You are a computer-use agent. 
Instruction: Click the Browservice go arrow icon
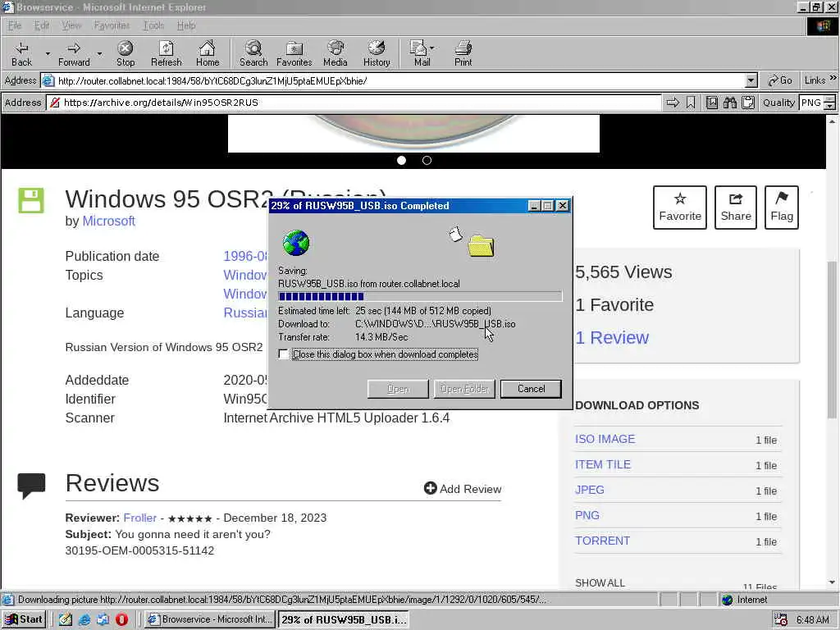pyautogui.click(x=673, y=103)
